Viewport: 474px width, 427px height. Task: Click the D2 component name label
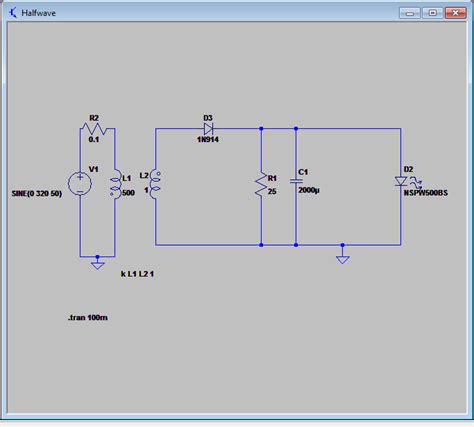(408, 169)
